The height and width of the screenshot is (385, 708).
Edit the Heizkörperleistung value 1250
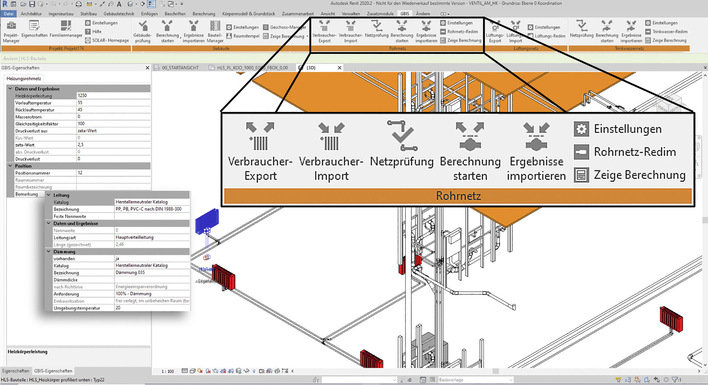[113, 96]
